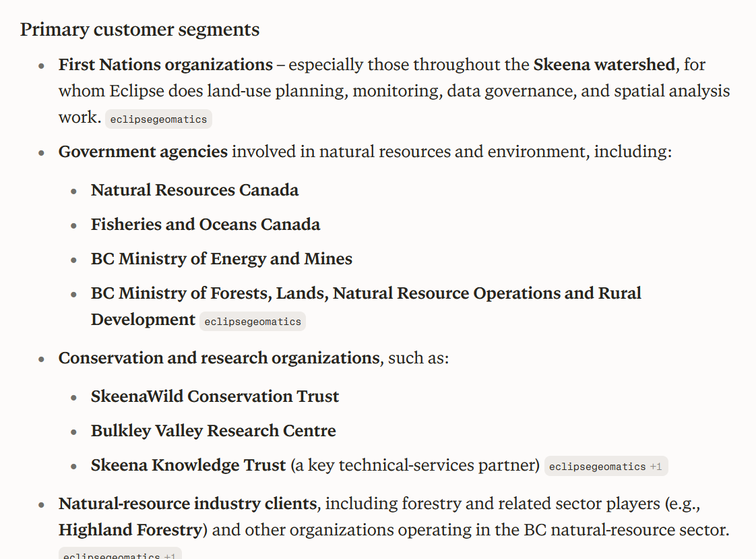Image resolution: width=756 pixels, height=559 pixels.
Task: Open citation chip next to Skeena Knowledge Trust
Action: coord(606,467)
